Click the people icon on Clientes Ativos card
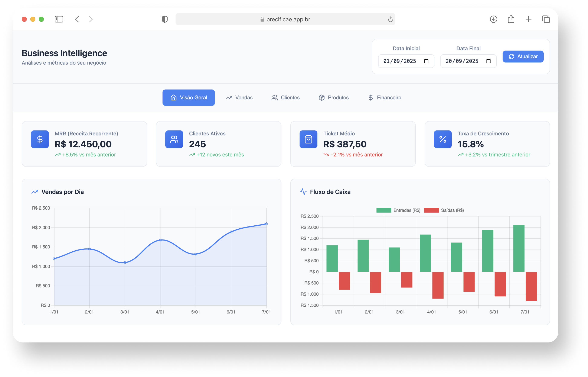 pos(174,139)
